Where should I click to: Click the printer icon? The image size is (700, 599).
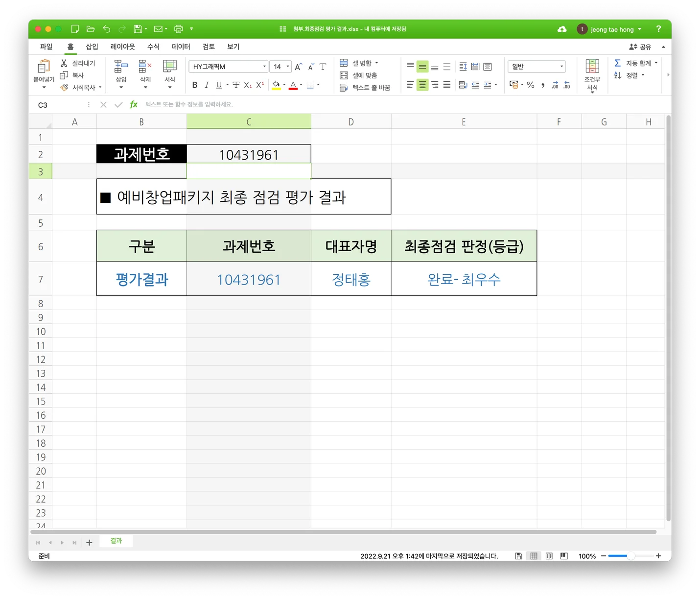point(178,29)
